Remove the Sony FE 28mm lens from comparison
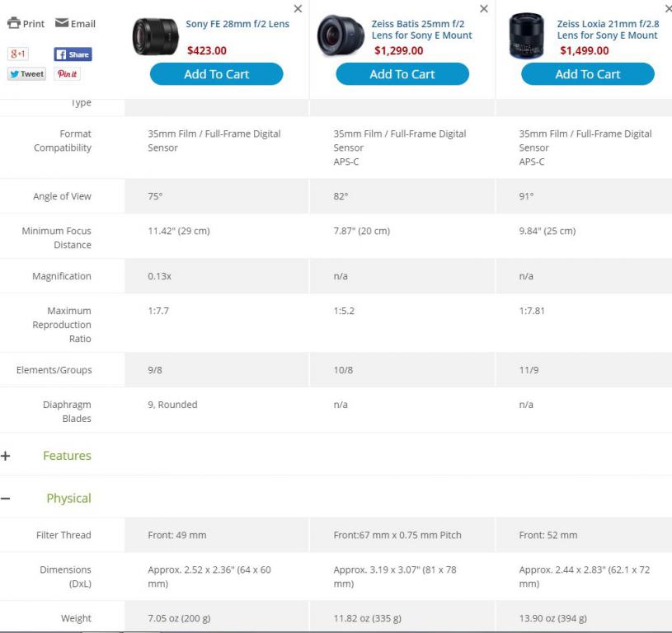This screenshot has width=672, height=633. [x=298, y=8]
